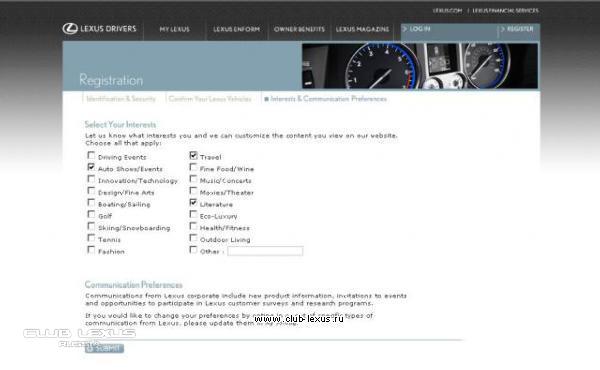Check the Design/Fine Arts checkbox

click(91, 191)
